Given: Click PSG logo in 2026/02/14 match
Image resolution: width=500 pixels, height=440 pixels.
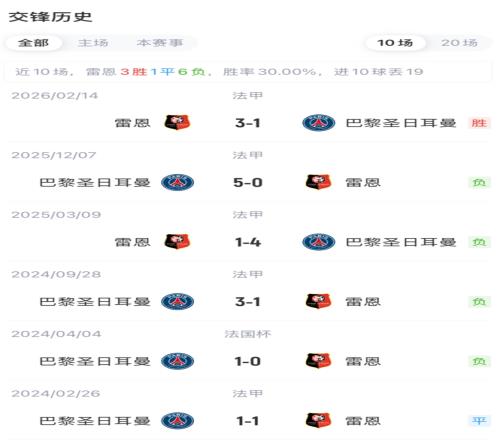Looking at the screenshot, I should coord(318,123).
